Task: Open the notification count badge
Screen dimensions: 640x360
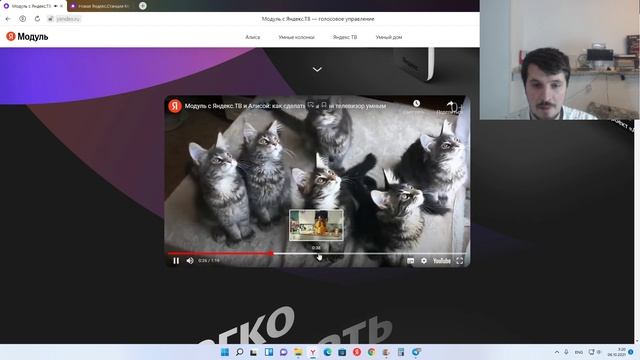Action: point(631,352)
